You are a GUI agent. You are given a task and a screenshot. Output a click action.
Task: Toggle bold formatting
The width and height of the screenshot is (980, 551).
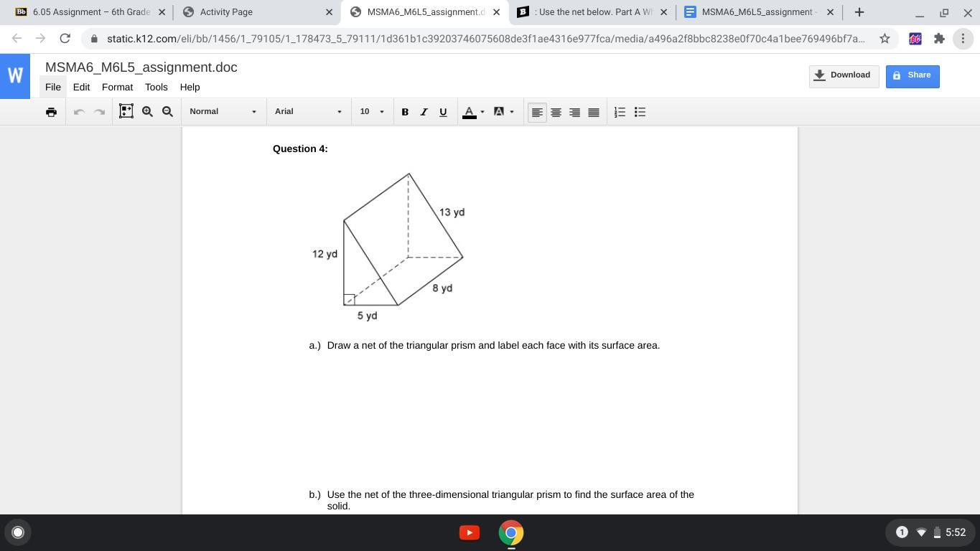405,112
